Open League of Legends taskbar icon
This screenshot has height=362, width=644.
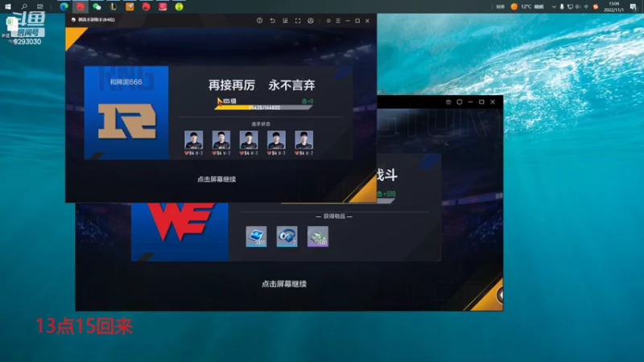pyautogui.click(x=113, y=6)
